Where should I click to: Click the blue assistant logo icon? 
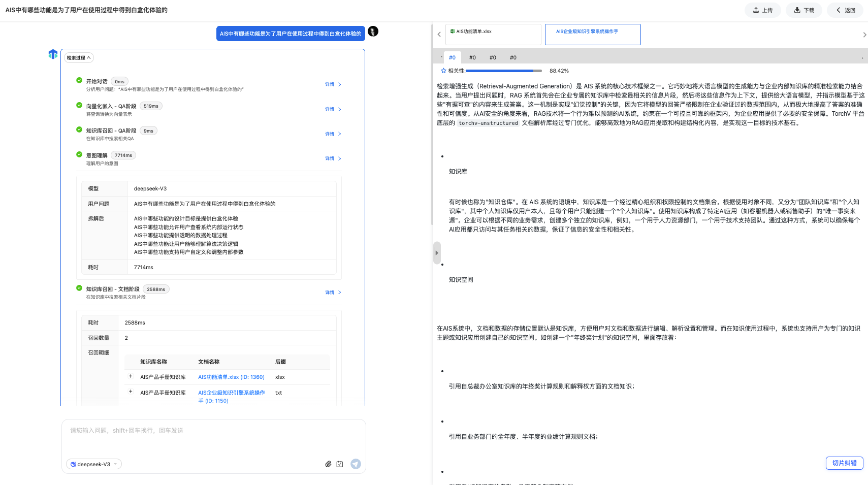(x=53, y=54)
